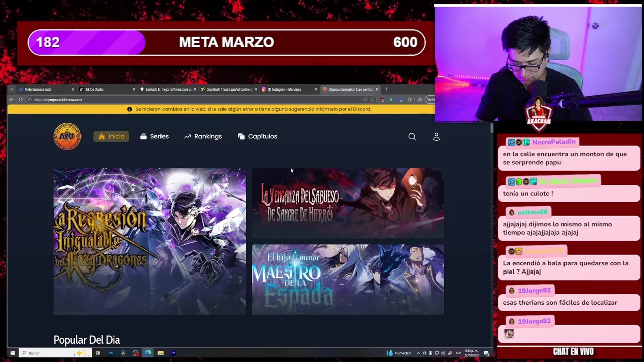Click the taskbar Buscar search box
644x362 pixels.
click(x=54, y=353)
